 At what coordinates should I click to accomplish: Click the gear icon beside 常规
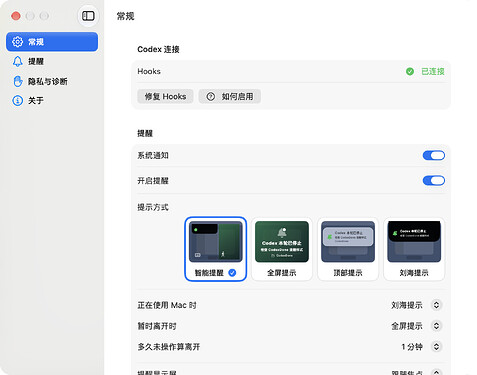(17, 42)
